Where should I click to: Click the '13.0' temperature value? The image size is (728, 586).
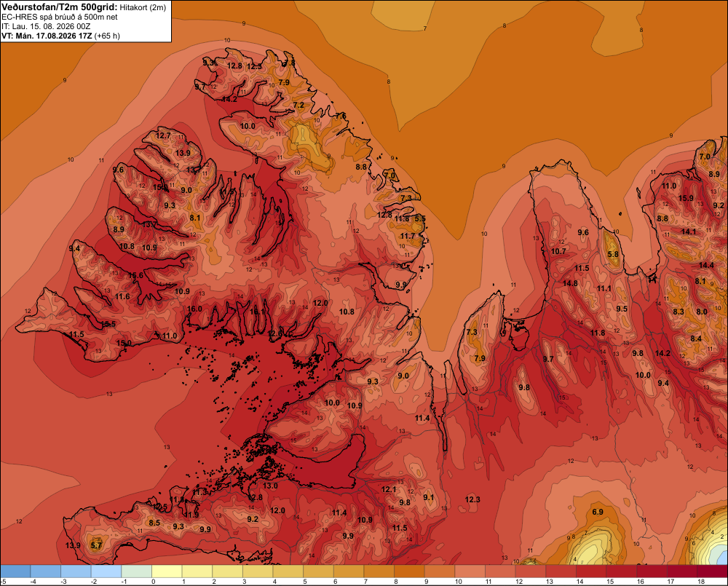(270, 486)
